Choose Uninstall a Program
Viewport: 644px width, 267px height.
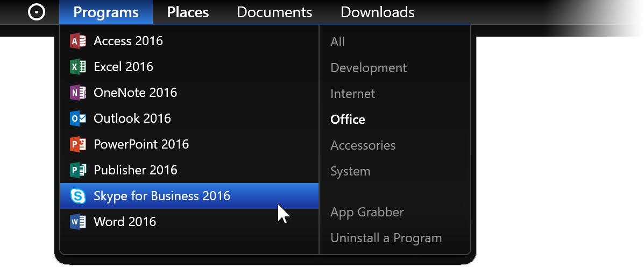click(x=386, y=238)
